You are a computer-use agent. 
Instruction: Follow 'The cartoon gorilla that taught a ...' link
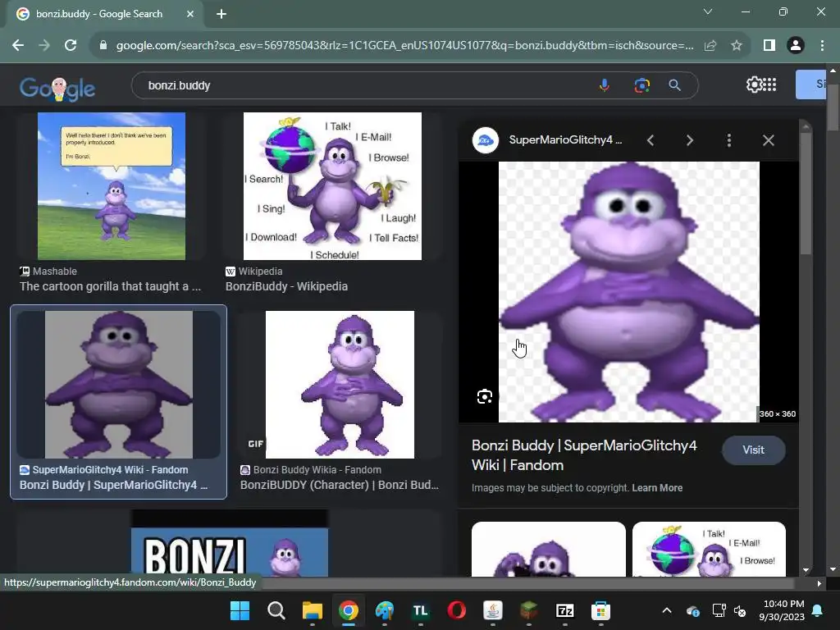coord(111,286)
